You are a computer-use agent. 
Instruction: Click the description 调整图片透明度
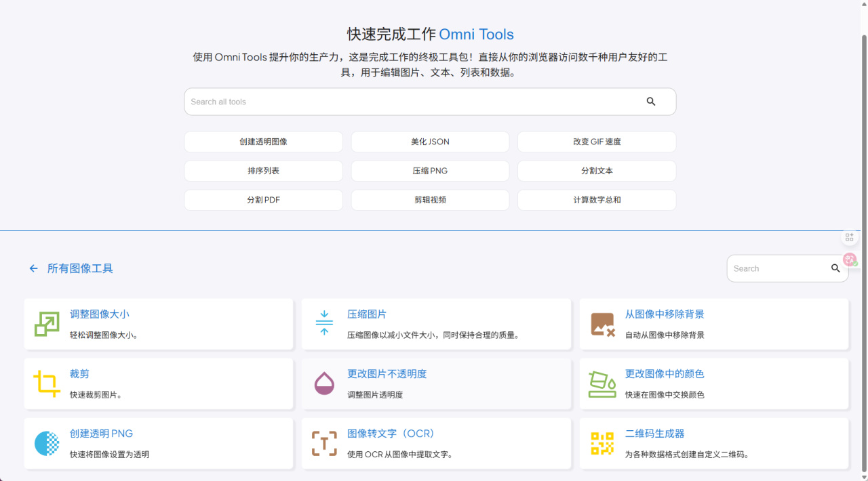point(375,394)
